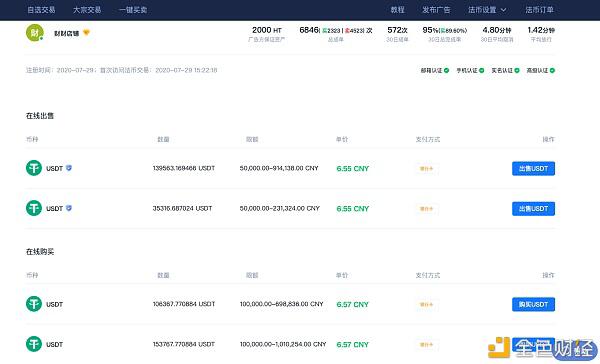Click yellow payment method tag in 139563.169466 row
The image size is (600, 364).
(426, 168)
